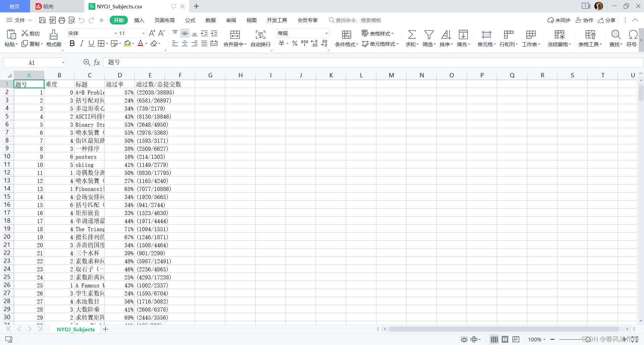
Task: Click the cell borders icon
Action: (101, 43)
